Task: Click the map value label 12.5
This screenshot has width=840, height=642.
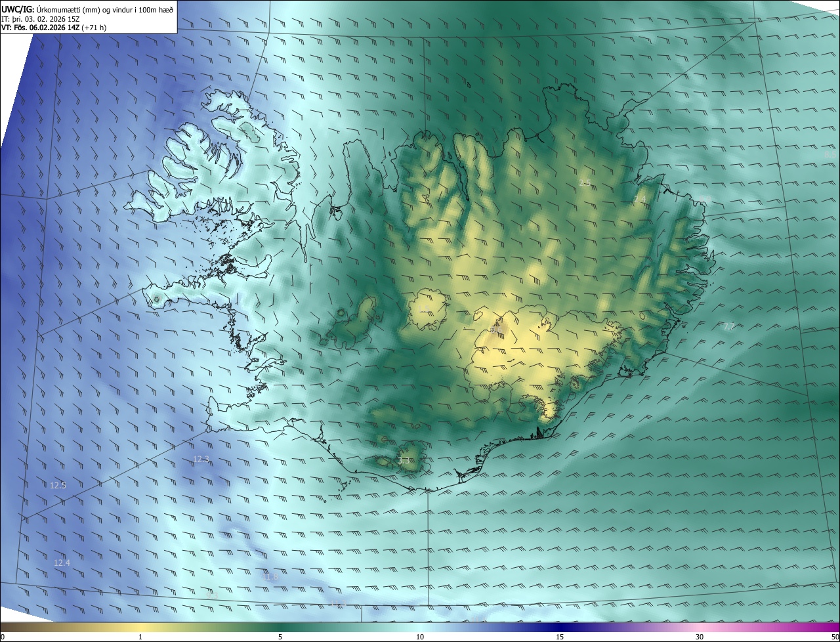Action: [58, 486]
